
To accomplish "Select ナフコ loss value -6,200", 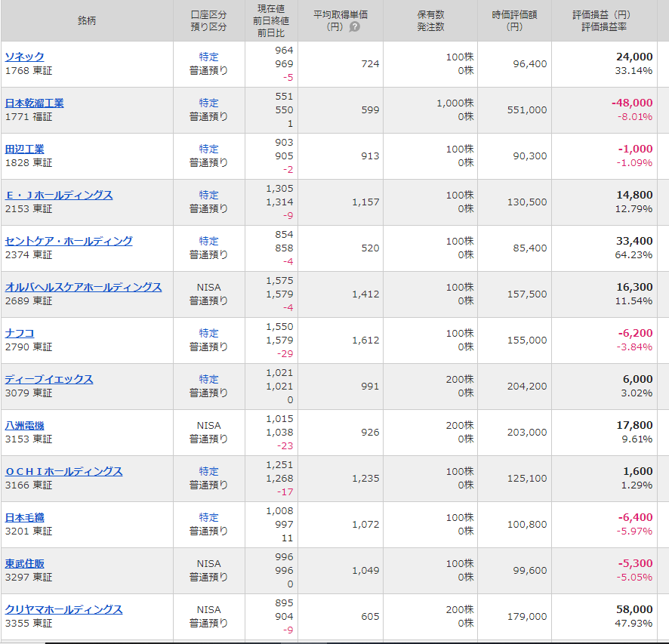I will [635, 333].
